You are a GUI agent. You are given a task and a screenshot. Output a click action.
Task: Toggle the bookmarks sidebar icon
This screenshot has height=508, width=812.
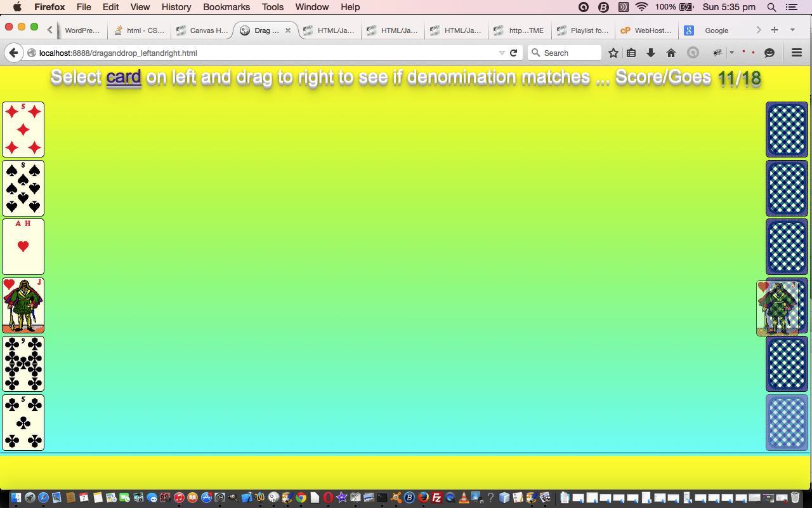click(x=632, y=53)
